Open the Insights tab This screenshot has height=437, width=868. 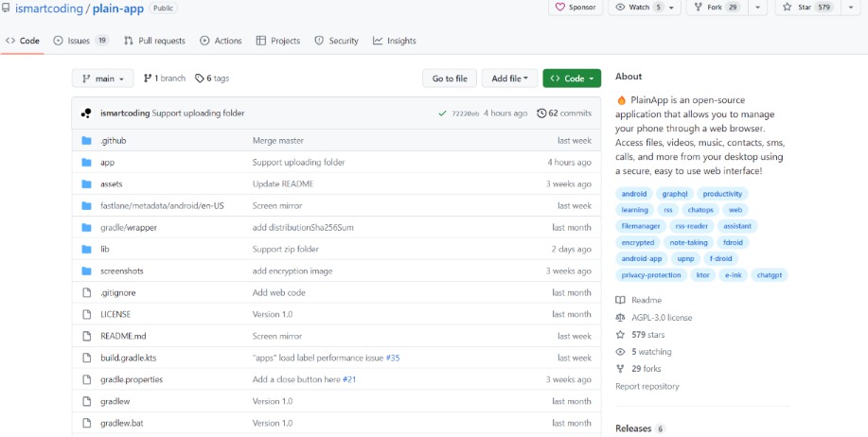click(394, 41)
